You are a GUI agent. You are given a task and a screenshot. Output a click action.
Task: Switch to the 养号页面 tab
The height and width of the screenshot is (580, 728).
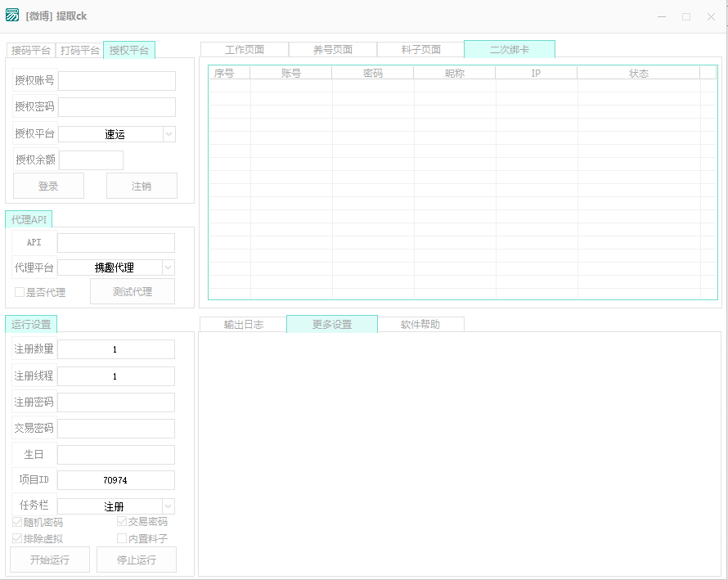[333, 50]
